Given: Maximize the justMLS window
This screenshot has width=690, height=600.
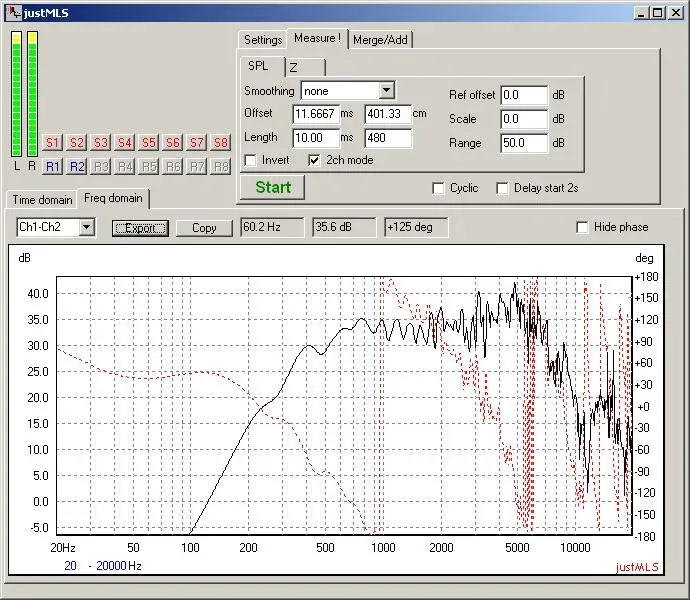Looking at the screenshot, I should (x=657, y=13).
